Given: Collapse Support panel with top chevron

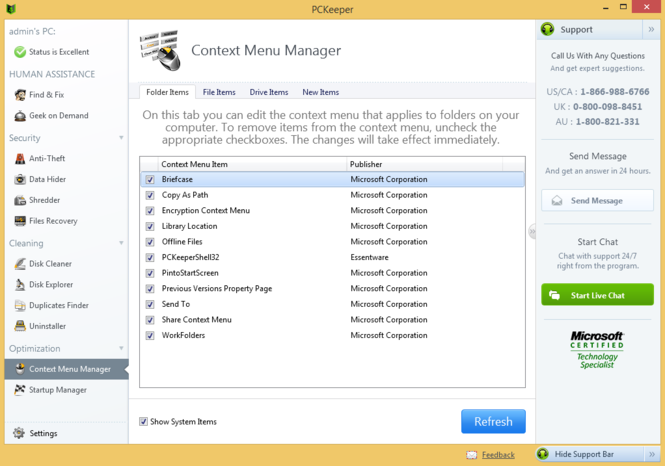Looking at the screenshot, I should click(651, 29).
